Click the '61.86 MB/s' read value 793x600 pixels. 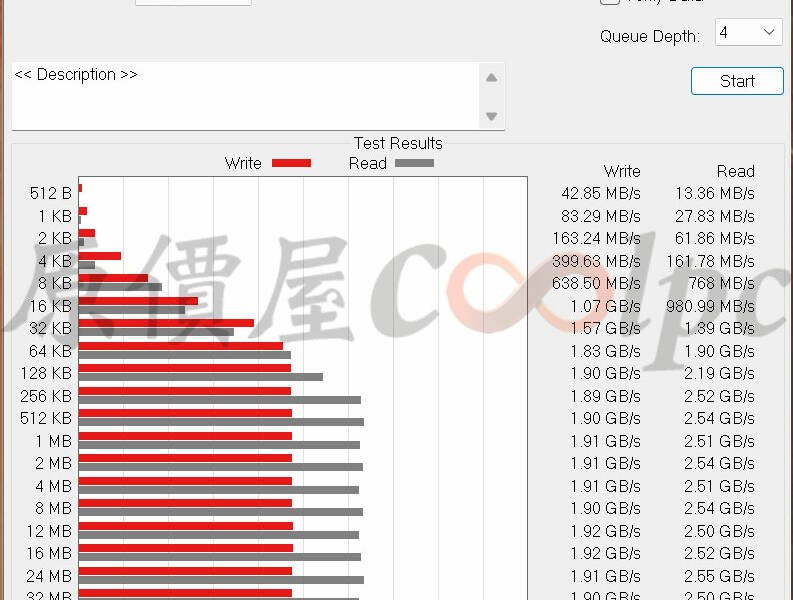[x=715, y=238]
